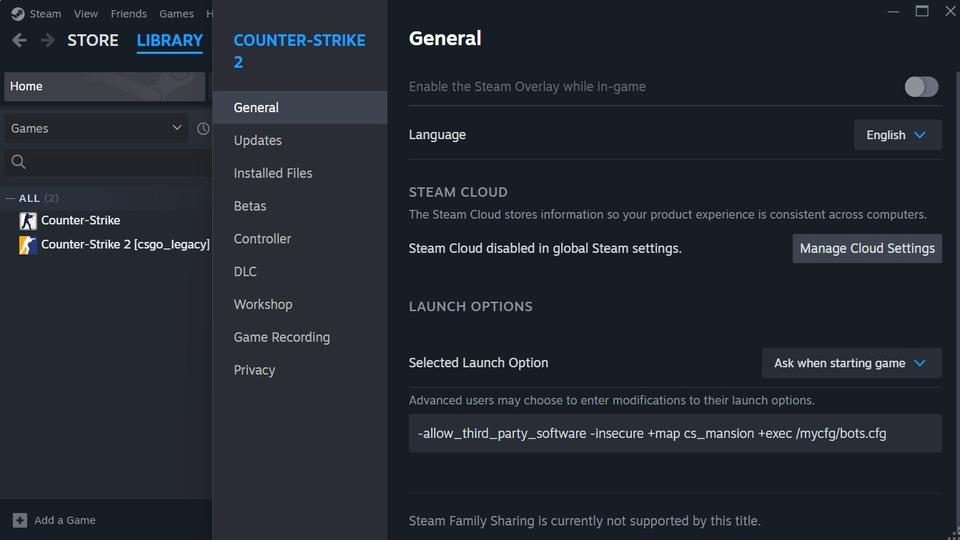
Task: Click the LAUNCH OPTIONS section heading
Action: (x=470, y=307)
